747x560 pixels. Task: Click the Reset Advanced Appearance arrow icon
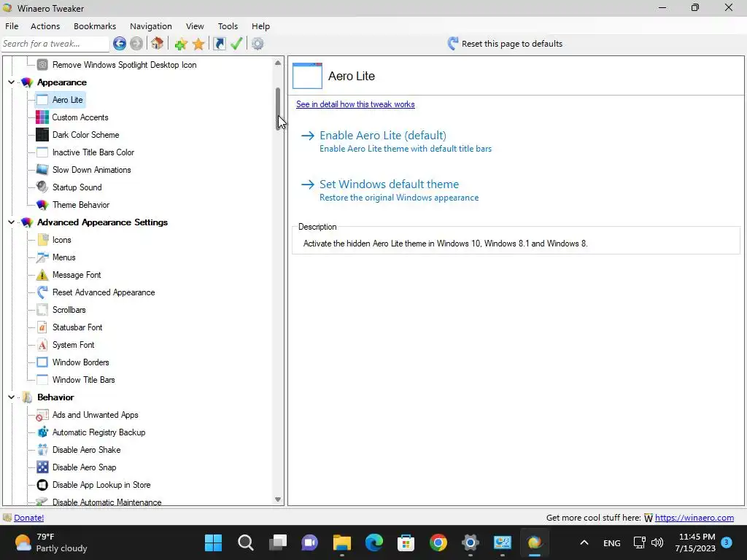point(42,292)
